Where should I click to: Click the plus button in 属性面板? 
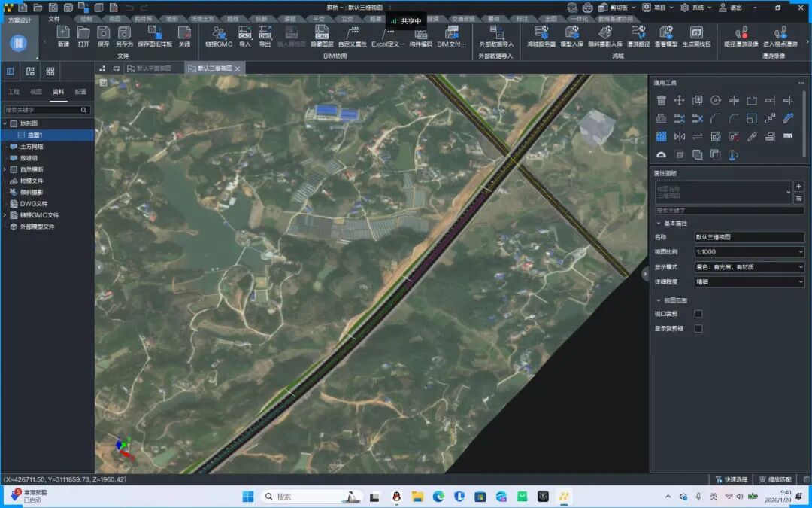799,186
